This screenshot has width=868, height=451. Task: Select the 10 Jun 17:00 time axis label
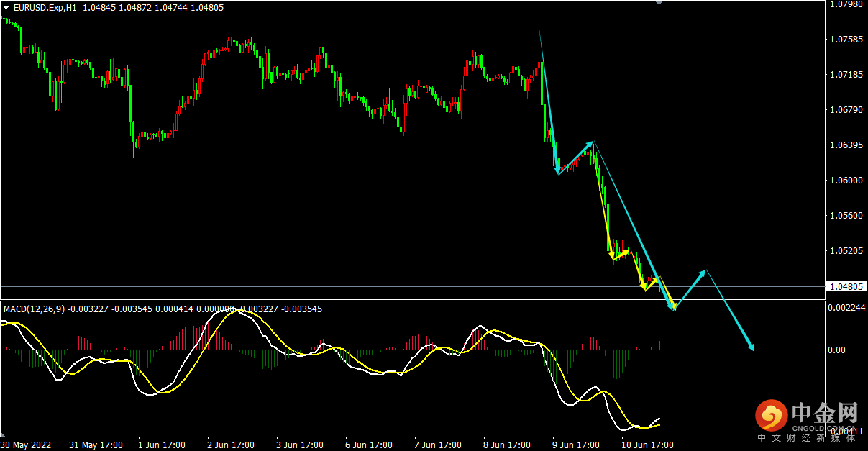coord(648,445)
